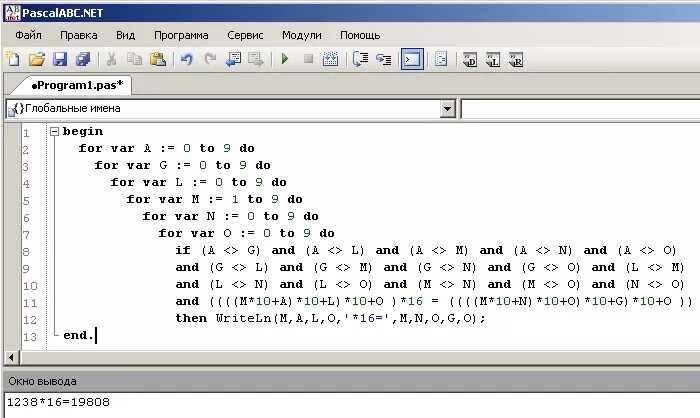The image size is (700, 418).
Task: Expand the Глобальные имена dropdown arrow
Action: click(447, 109)
